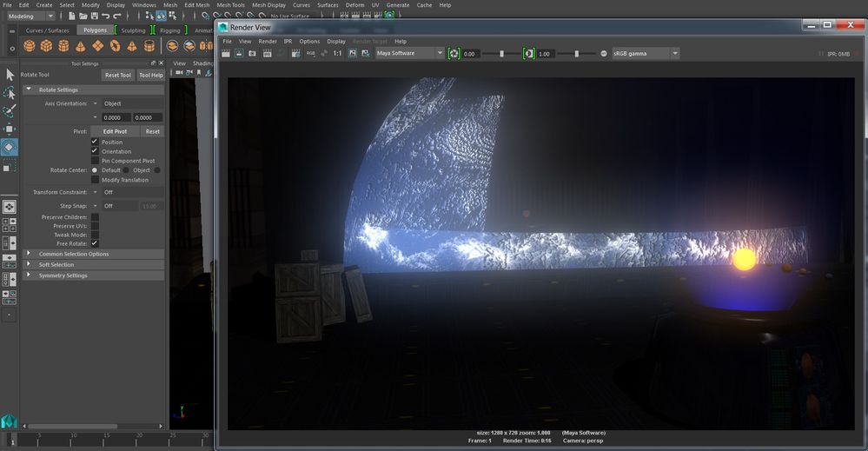Click Keep Image icon in Render View
The width and height of the screenshot is (868, 451).
[352, 53]
